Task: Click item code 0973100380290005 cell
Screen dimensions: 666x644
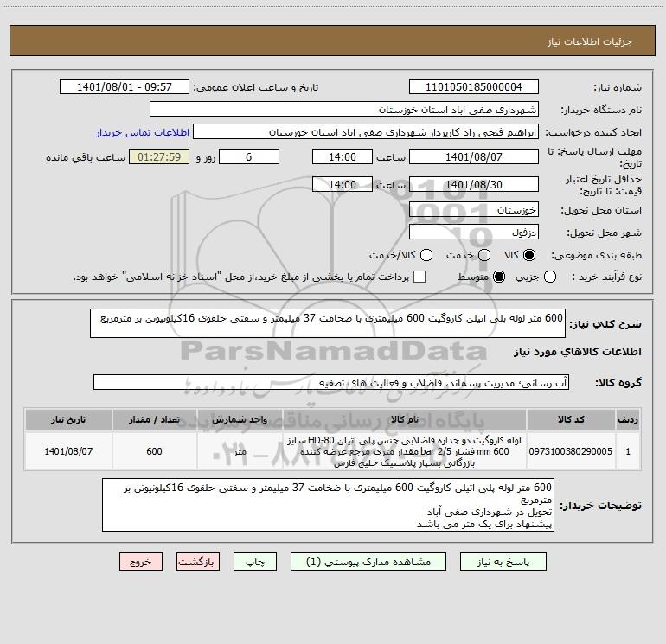Action: (x=571, y=451)
